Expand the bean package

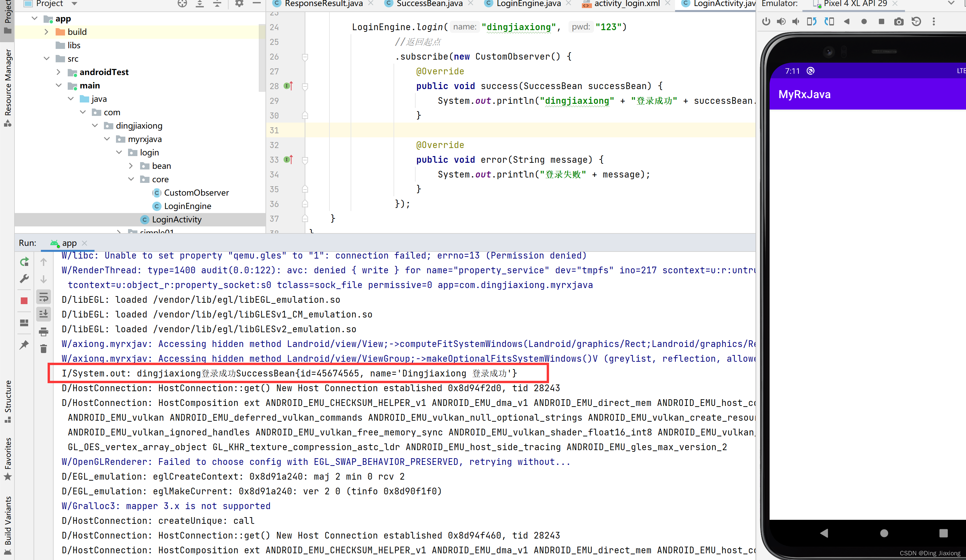131,166
